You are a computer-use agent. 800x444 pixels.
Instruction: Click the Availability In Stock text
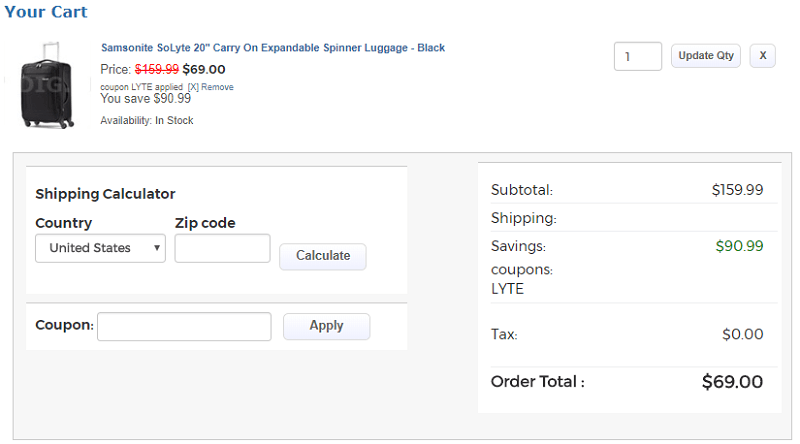click(x=147, y=120)
